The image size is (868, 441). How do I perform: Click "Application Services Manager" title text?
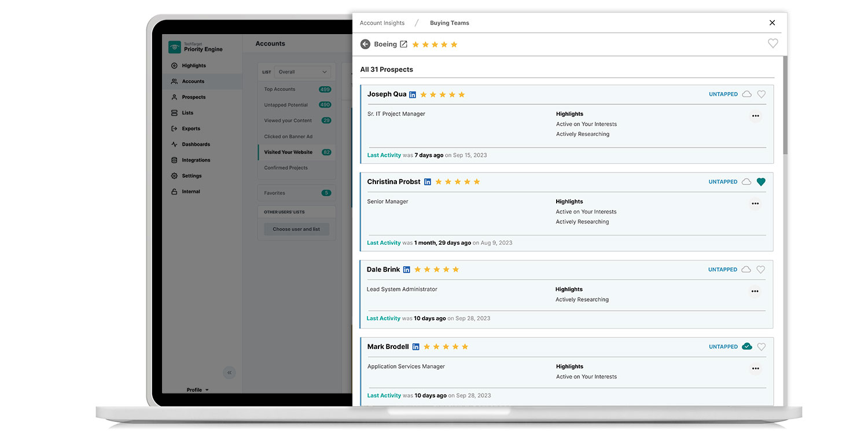(x=406, y=366)
